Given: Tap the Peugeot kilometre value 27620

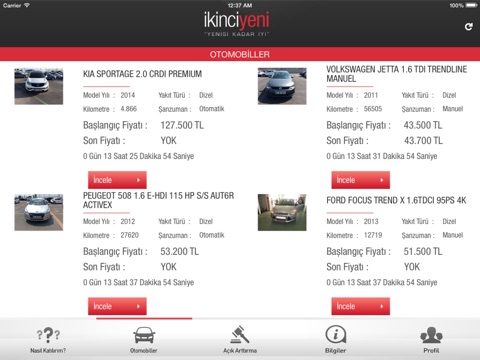Looking at the screenshot, I should [130, 235].
